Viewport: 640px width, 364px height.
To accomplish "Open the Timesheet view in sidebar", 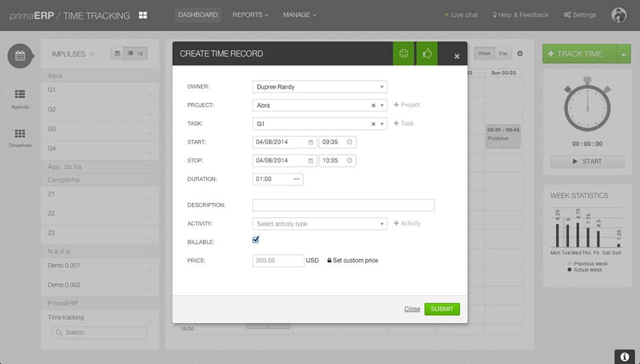I will [x=20, y=137].
